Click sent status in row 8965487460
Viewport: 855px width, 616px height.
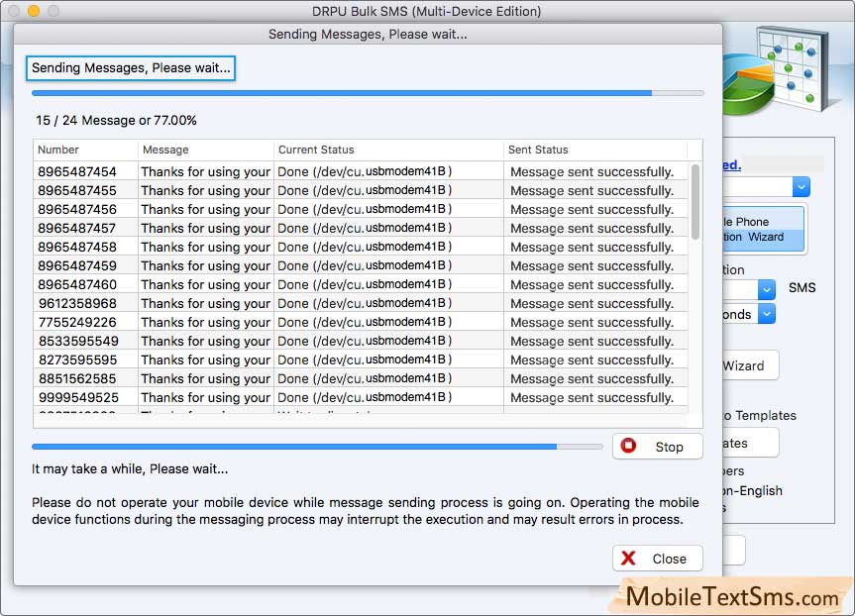591,284
